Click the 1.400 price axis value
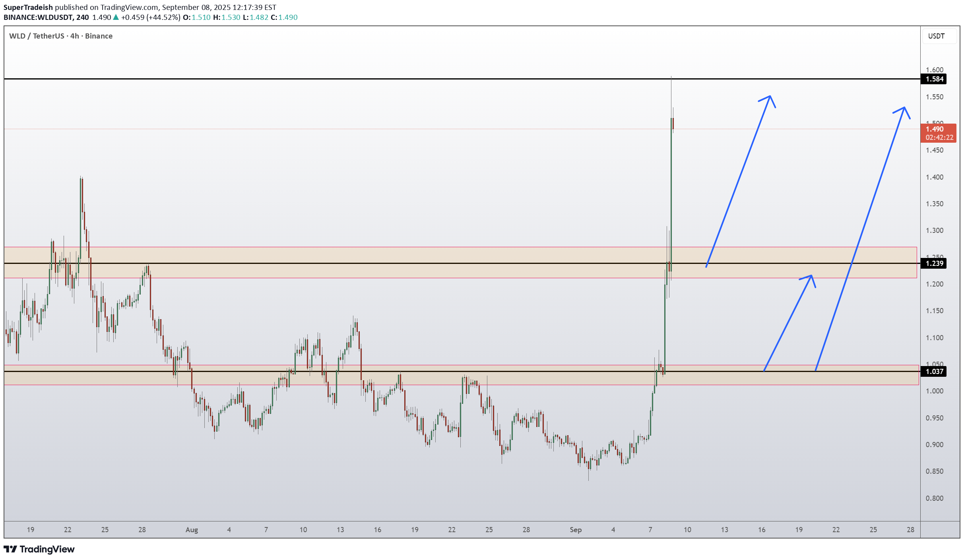Image resolution: width=964 pixels, height=560 pixels. 935,177
